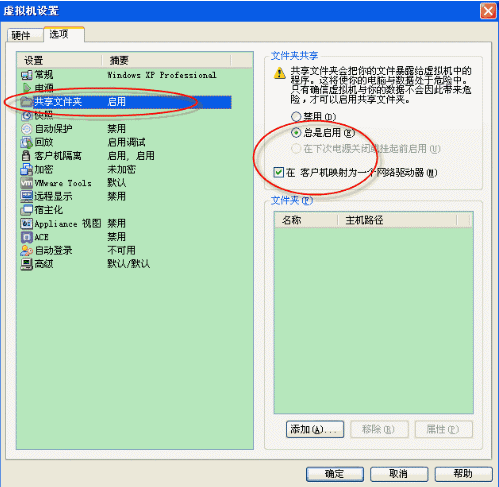Click the AutoProtect (自动保护) icon

pos(26,129)
